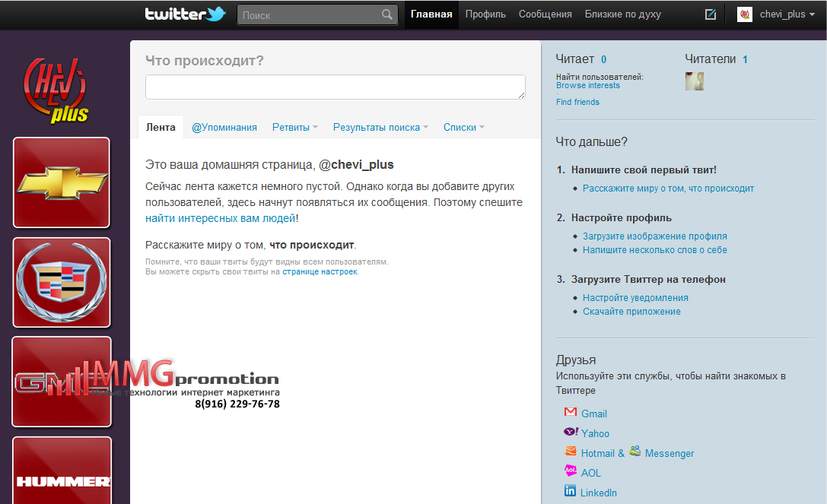Click the Find friends link
This screenshot has width=827, height=504.
tap(577, 102)
